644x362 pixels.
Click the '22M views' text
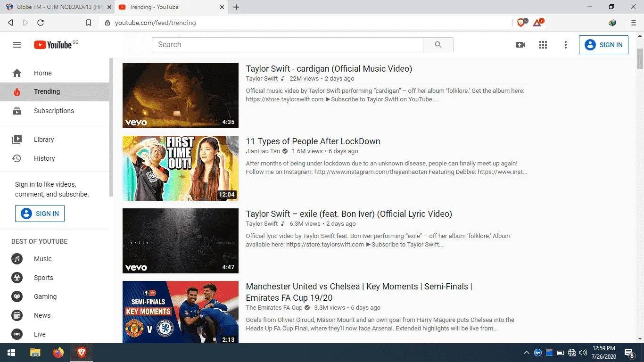click(x=304, y=79)
